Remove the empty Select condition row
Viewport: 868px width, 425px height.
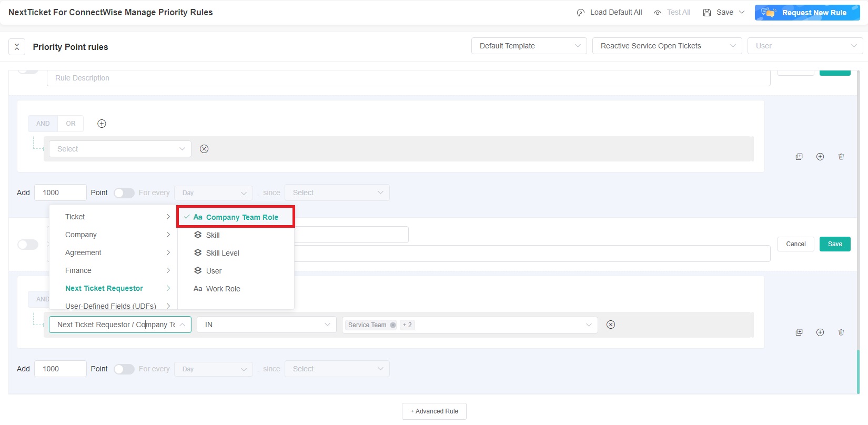204,149
